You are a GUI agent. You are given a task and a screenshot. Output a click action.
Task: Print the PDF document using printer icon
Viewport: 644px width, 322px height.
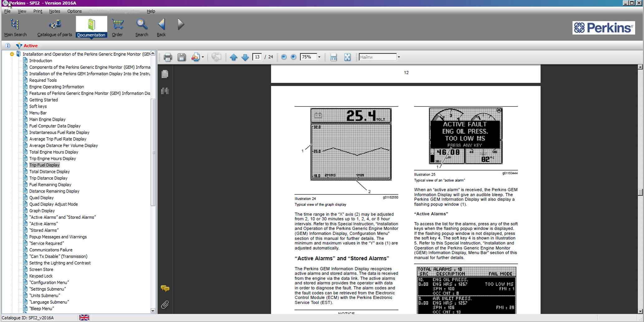(168, 57)
